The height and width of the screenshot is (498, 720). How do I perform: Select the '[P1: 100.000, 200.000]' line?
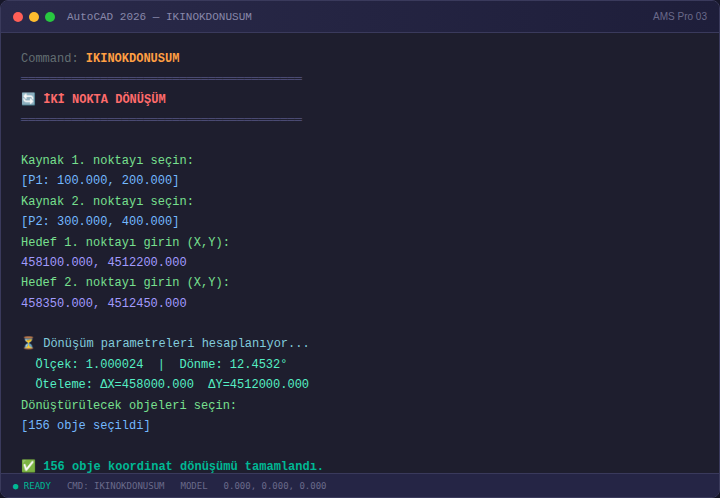coord(100,180)
